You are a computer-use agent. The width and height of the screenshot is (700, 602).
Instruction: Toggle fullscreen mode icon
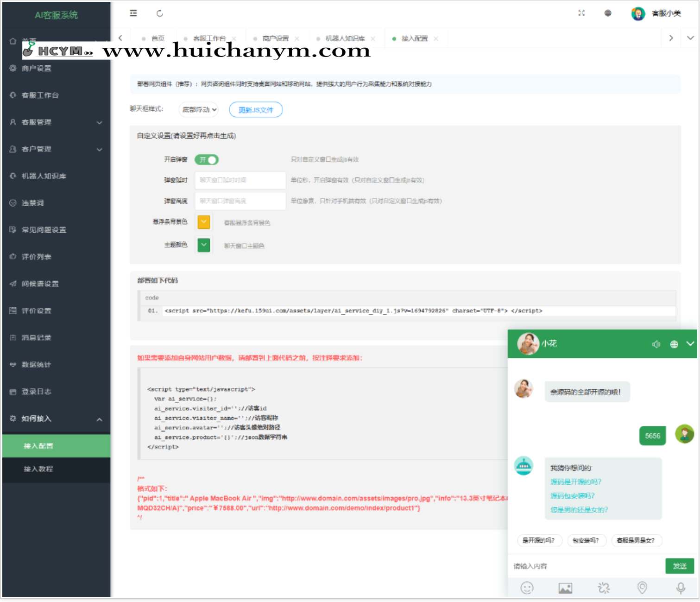pyautogui.click(x=581, y=13)
